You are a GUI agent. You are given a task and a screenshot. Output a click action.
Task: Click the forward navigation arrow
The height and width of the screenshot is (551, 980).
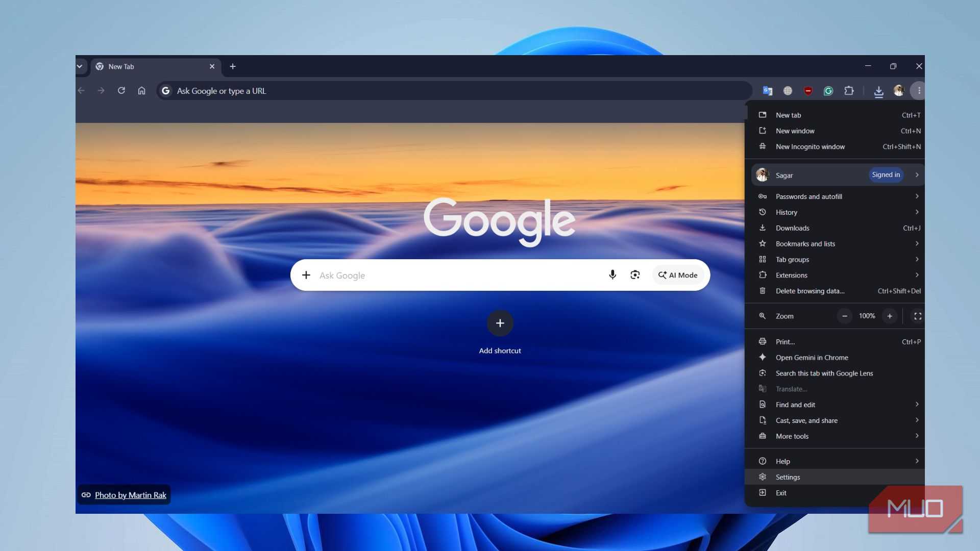click(101, 91)
